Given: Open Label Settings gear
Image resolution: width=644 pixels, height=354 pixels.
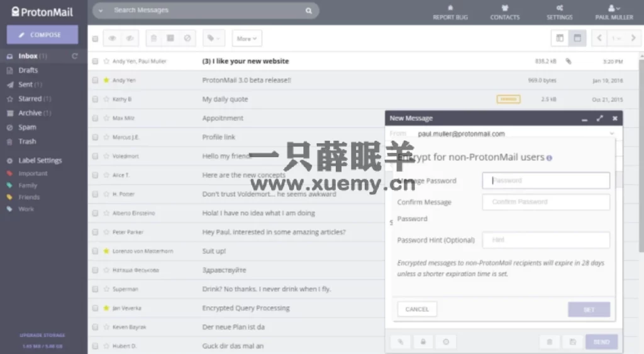Looking at the screenshot, I should click(10, 160).
